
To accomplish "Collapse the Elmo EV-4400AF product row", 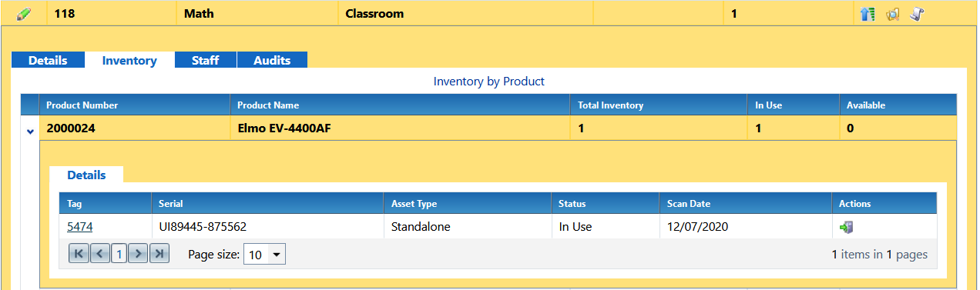I will point(30,131).
